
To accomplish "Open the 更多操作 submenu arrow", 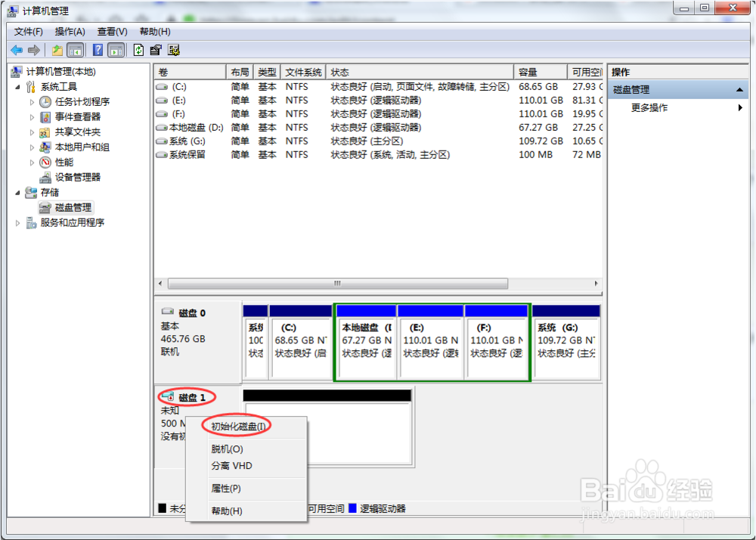I will [740, 107].
